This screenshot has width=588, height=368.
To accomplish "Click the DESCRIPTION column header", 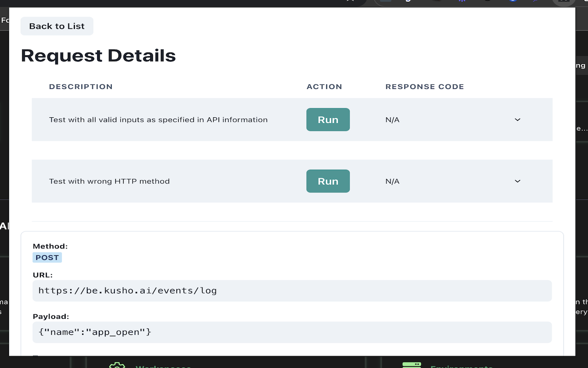I will pos(81,86).
